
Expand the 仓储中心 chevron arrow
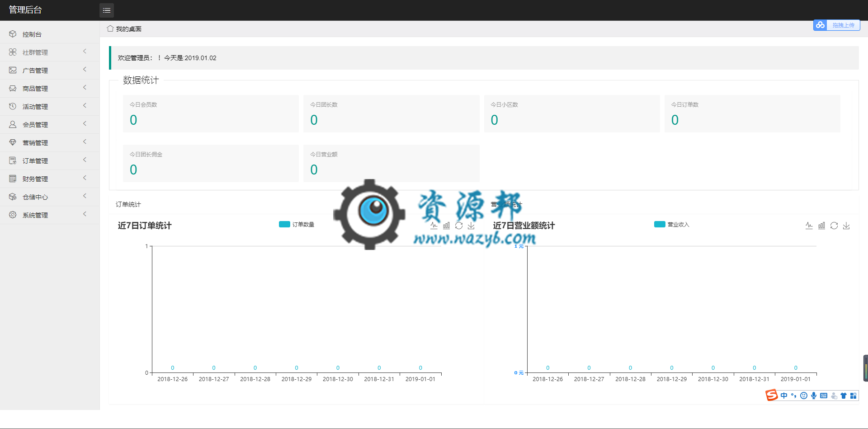85,196
